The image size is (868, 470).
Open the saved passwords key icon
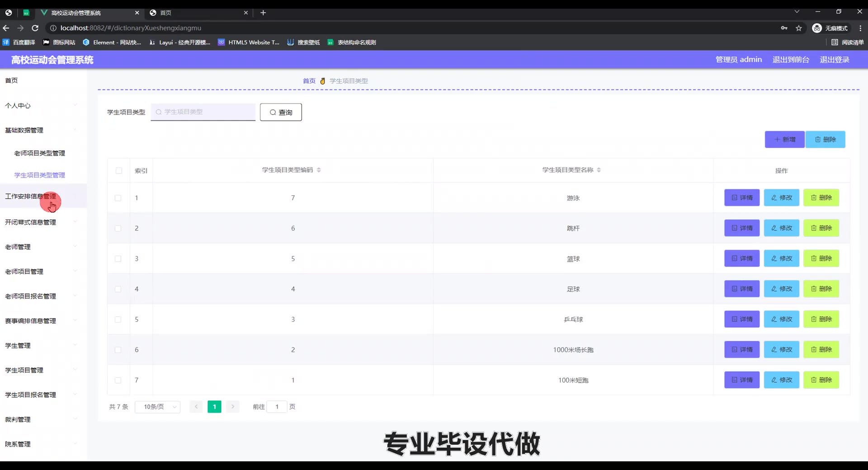(x=784, y=28)
